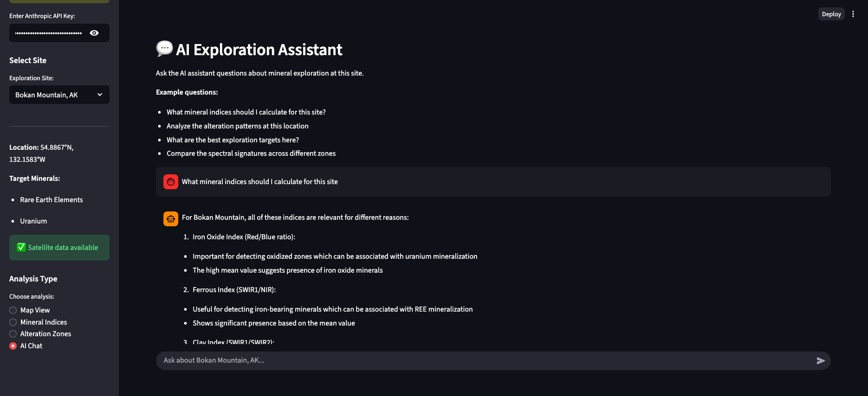Click the Ask about Bokan Mountain chat input
This screenshot has width=868, height=396.
point(483,361)
